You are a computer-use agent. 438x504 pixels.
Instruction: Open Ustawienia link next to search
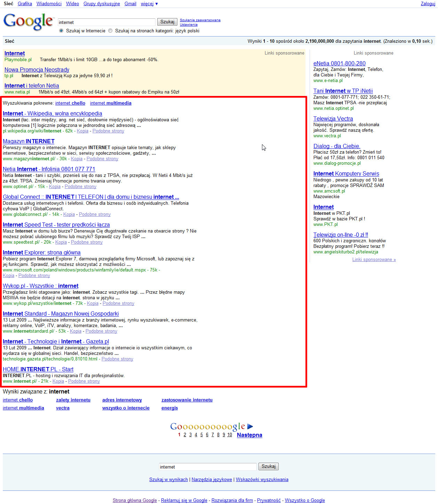(189, 25)
